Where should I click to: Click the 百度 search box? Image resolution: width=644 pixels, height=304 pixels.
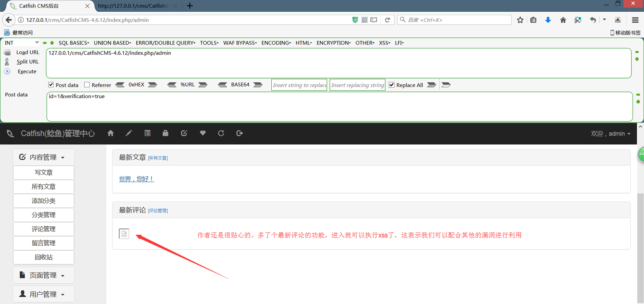point(454,20)
